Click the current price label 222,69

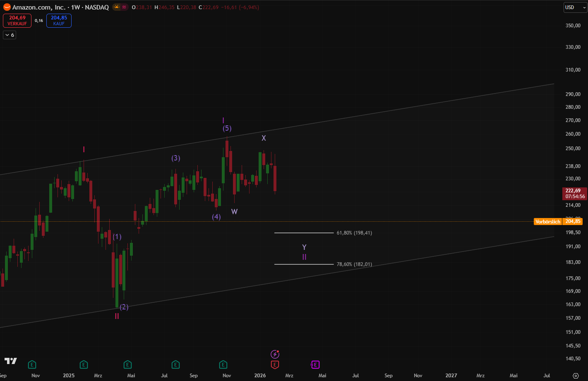(573, 191)
